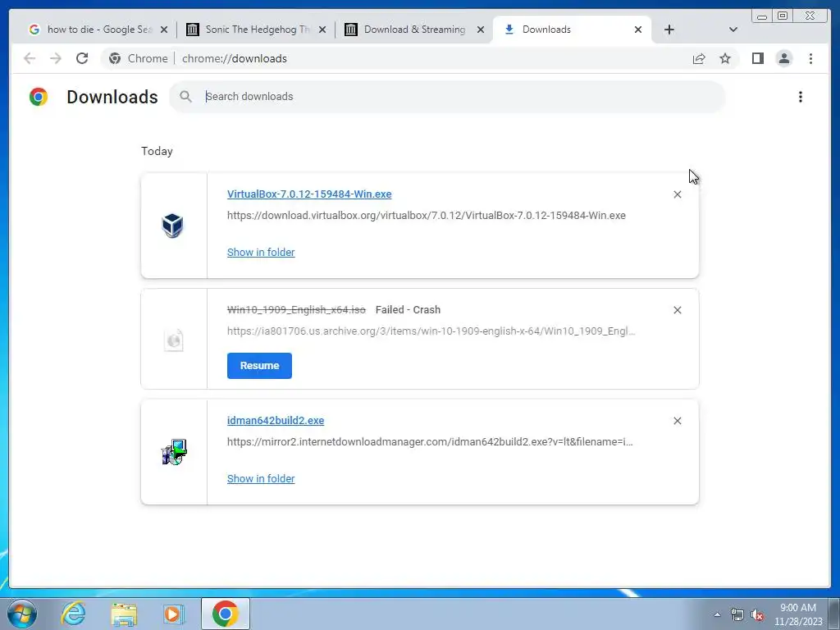Close the Download & Streaming tab
This screenshot has width=840, height=630.
[x=481, y=30]
